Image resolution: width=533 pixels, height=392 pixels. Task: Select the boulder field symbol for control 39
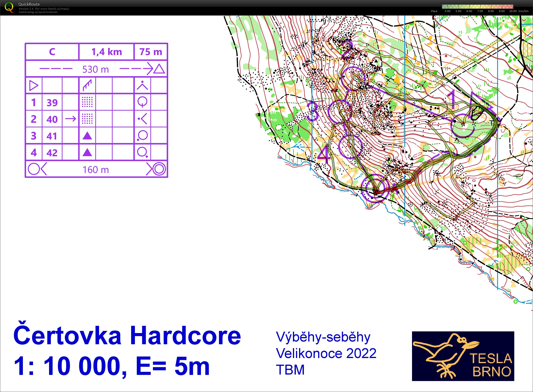[87, 103]
